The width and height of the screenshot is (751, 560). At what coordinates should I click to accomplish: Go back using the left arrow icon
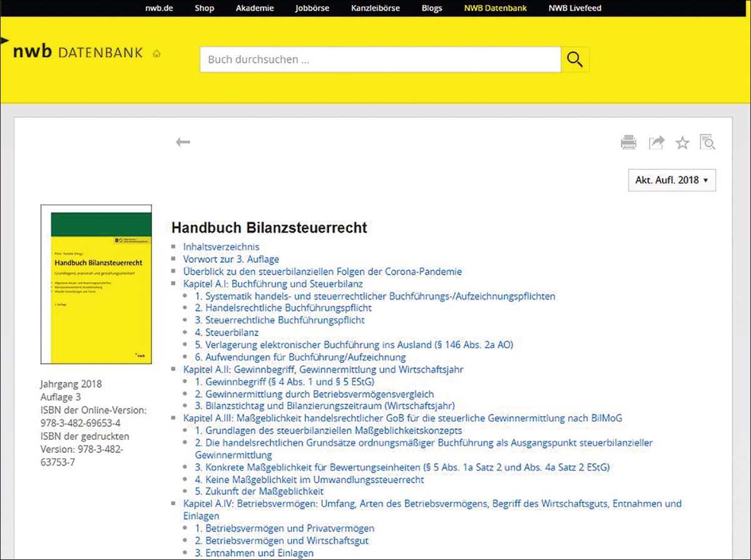pyautogui.click(x=183, y=143)
